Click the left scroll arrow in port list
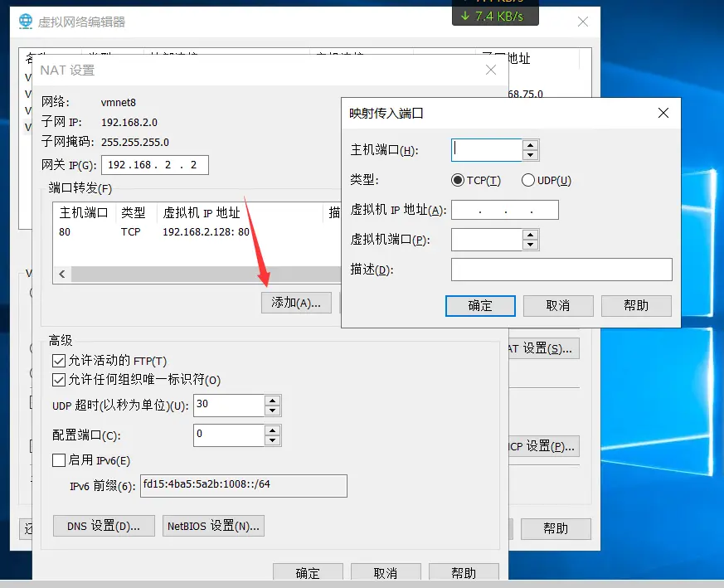The image size is (724, 588). [x=62, y=275]
